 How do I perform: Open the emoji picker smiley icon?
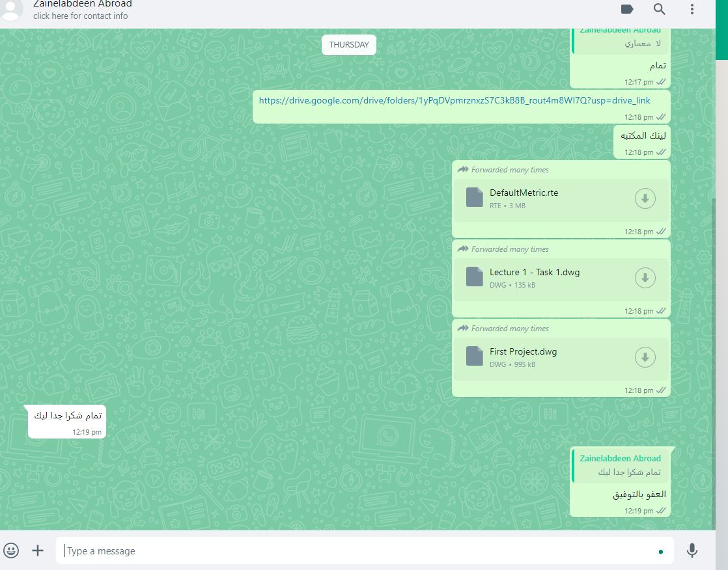point(11,550)
